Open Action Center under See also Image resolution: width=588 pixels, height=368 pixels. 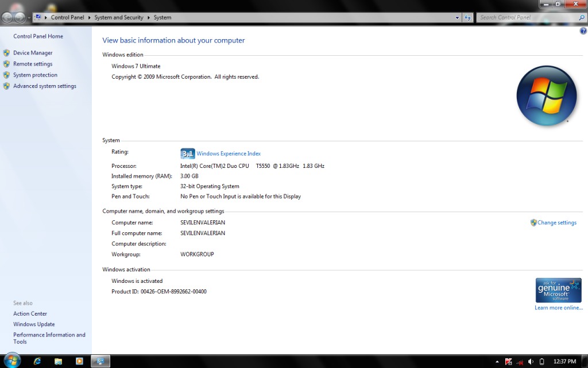tap(30, 313)
